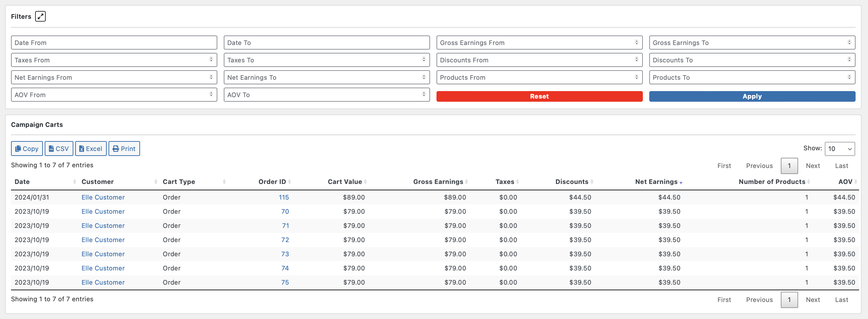Screen dimensions: 868x319
Task: Sort table by Discounts column
Action: coord(558,182)
